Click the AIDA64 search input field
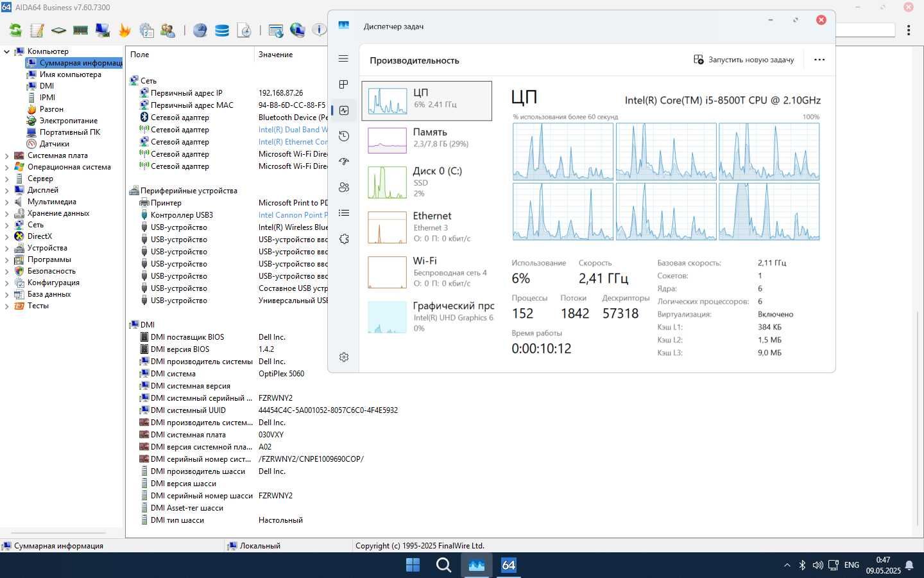This screenshot has width=924, height=578. (865, 30)
